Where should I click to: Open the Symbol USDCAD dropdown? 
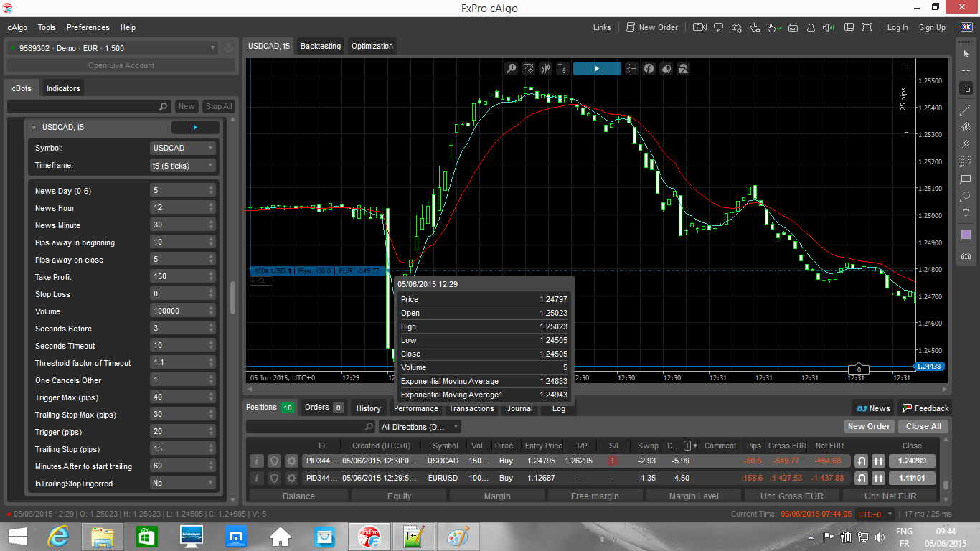[x=183, y=148]
